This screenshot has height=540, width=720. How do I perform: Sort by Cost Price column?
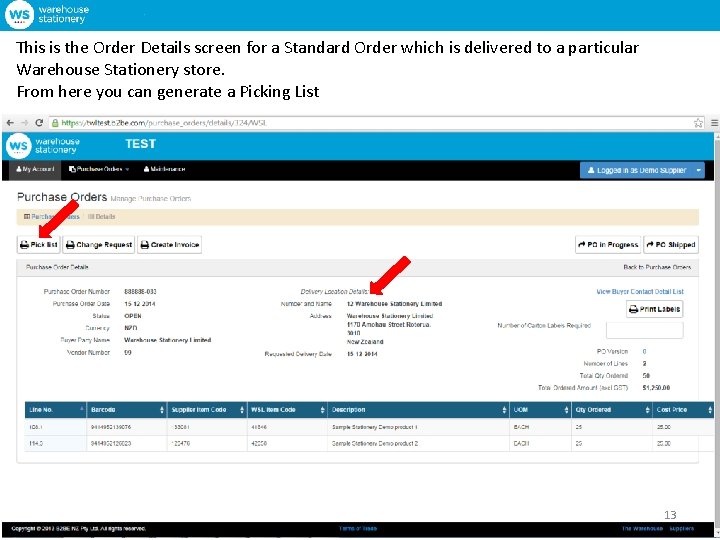tap(683, 410)
